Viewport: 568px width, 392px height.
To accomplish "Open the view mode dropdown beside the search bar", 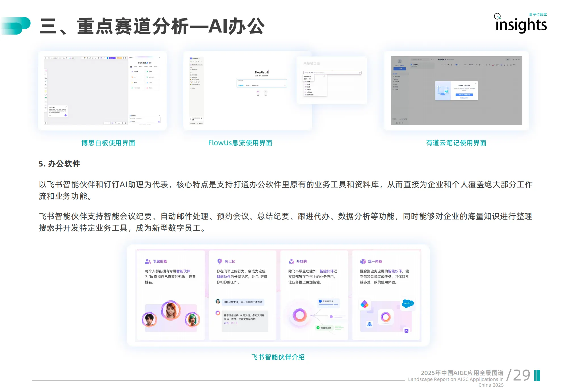I will [x=432, y=59].
